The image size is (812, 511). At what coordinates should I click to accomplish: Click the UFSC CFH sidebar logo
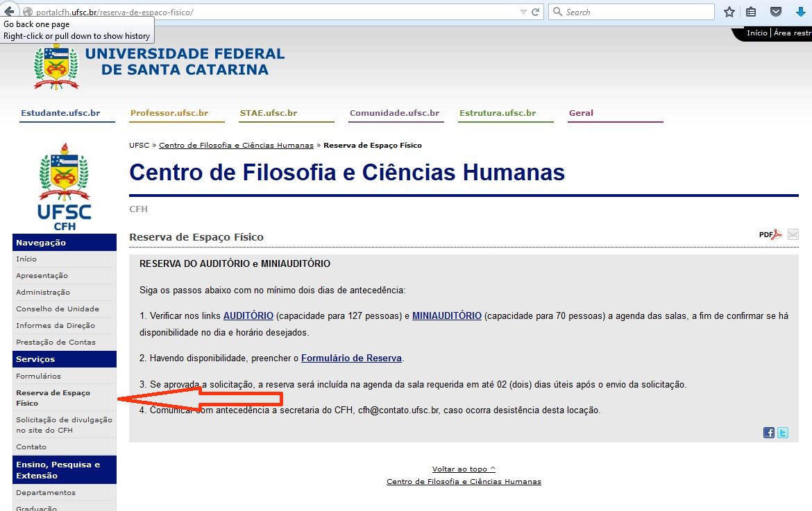click(65, 187)
